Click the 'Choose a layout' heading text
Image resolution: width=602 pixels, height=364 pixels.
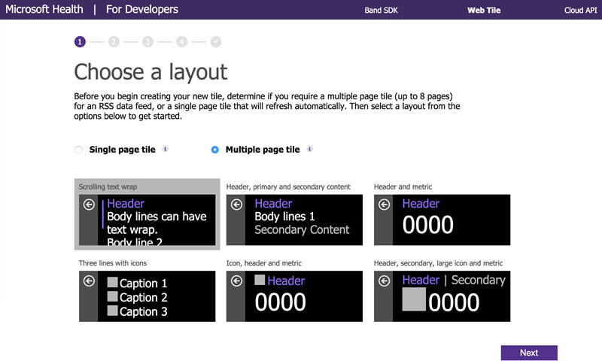pos(150,71)
